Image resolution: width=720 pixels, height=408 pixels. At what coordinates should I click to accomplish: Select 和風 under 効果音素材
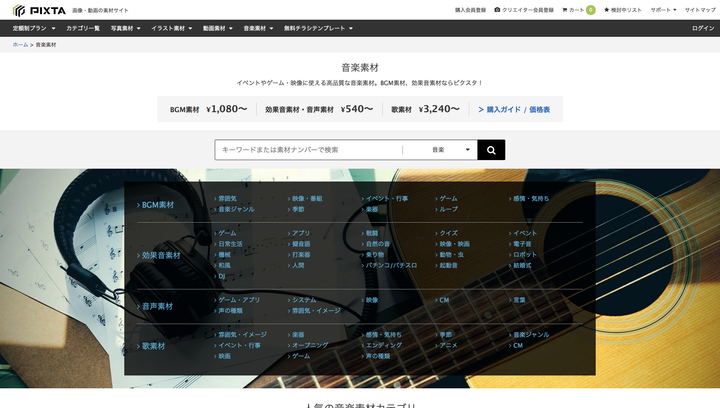(x=222, y=265)
